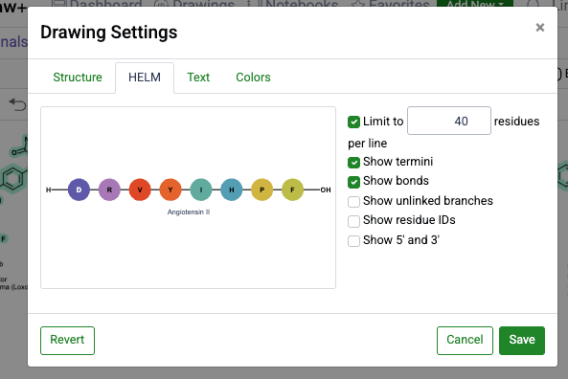The width and height of the screenshot is (568, 379).
Task: Enable Show unlinked branches
Action: (x=354, y=201)
